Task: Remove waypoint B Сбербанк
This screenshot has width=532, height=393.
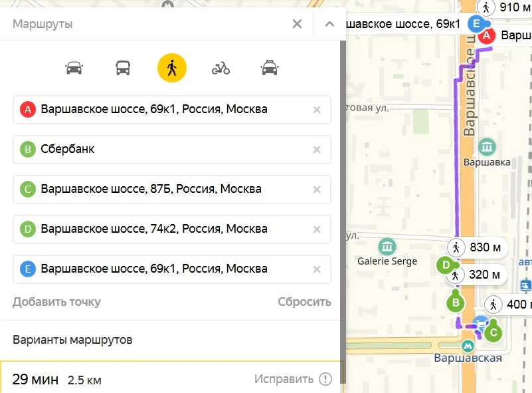Action: tap(317, 150)
